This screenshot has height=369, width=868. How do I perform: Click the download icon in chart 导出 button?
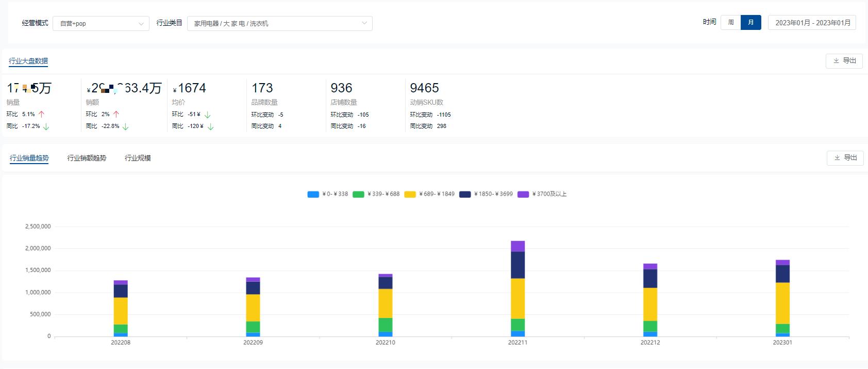point(837,158)
